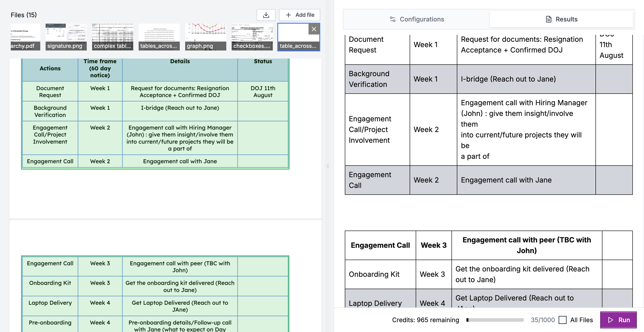Click the credits usage progress bar
Viewport: 644px width, 332px height.
pyautogui.click(x=495, y=320)
